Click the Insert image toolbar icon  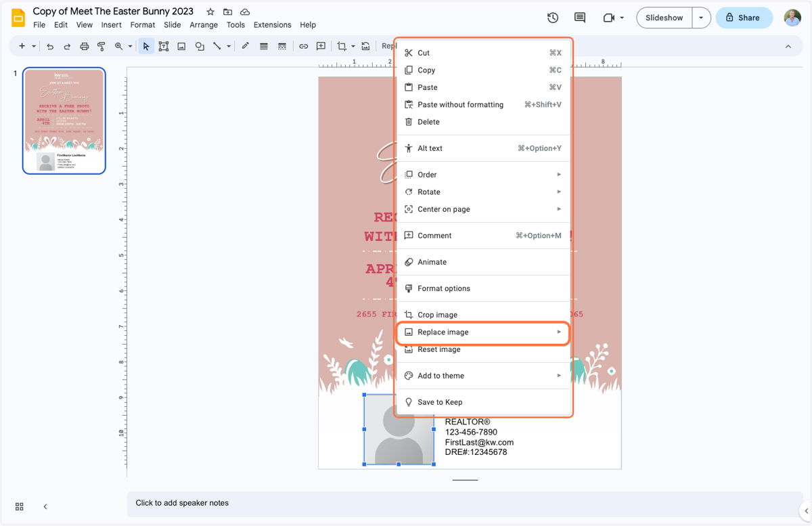click(181, 46)
